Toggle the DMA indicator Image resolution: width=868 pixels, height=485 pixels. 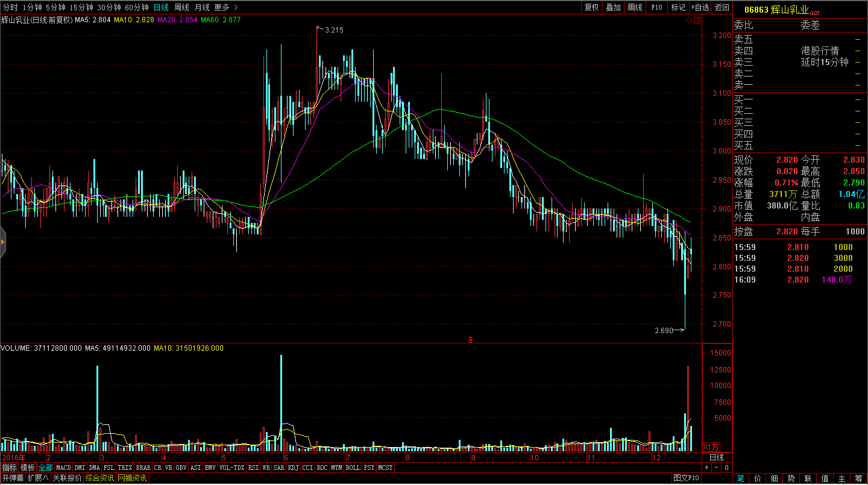coord(95,468)
